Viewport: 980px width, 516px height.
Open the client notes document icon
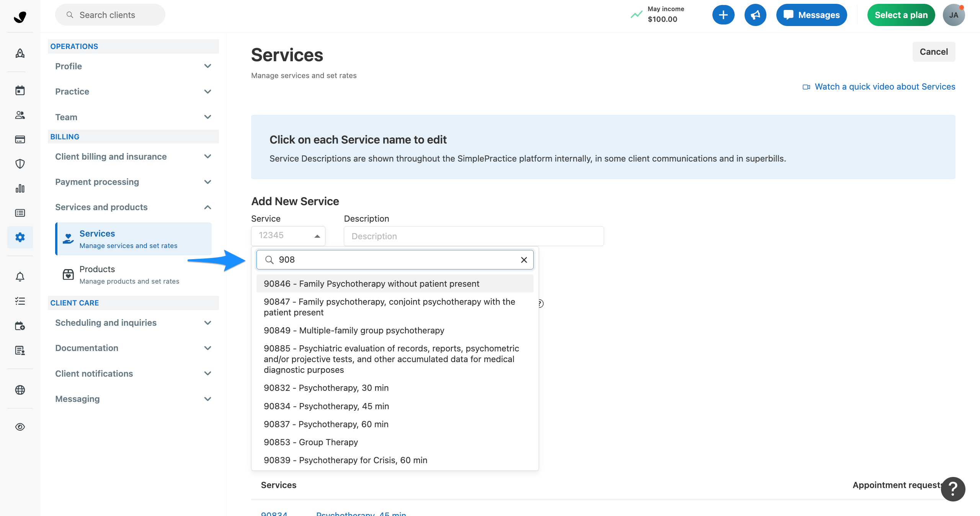click(20, 350)
